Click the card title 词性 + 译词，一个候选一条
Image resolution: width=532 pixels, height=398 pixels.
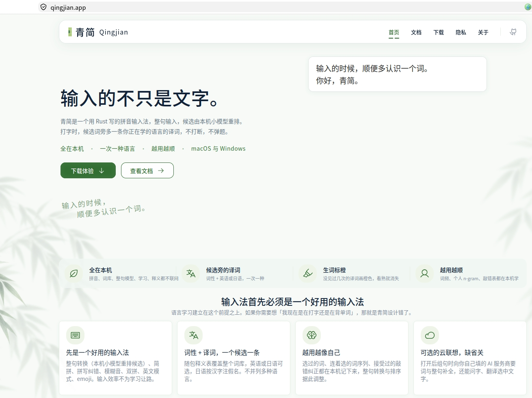222,353
